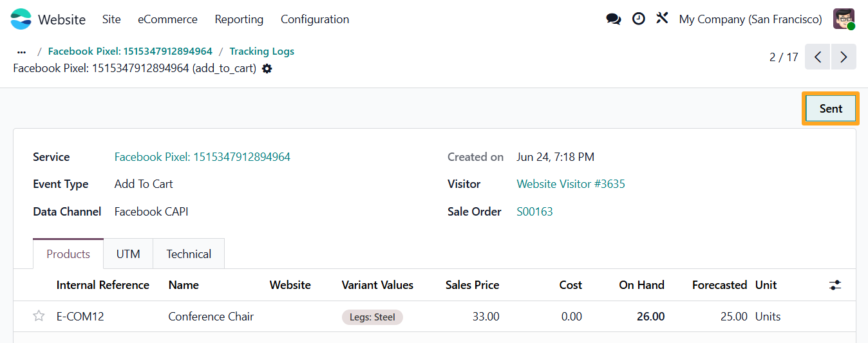Click the forecasted 25.00 value
The image size is (868, 343).
tap(734, 317)
